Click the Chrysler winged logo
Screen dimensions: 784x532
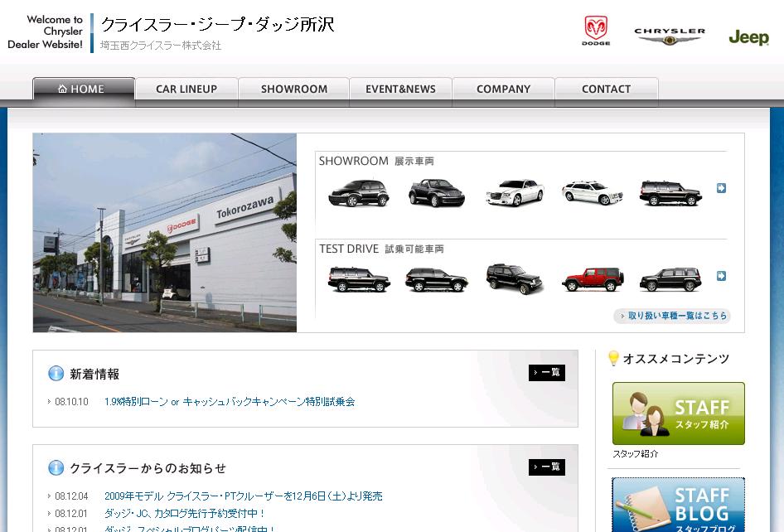click(670, 36)
